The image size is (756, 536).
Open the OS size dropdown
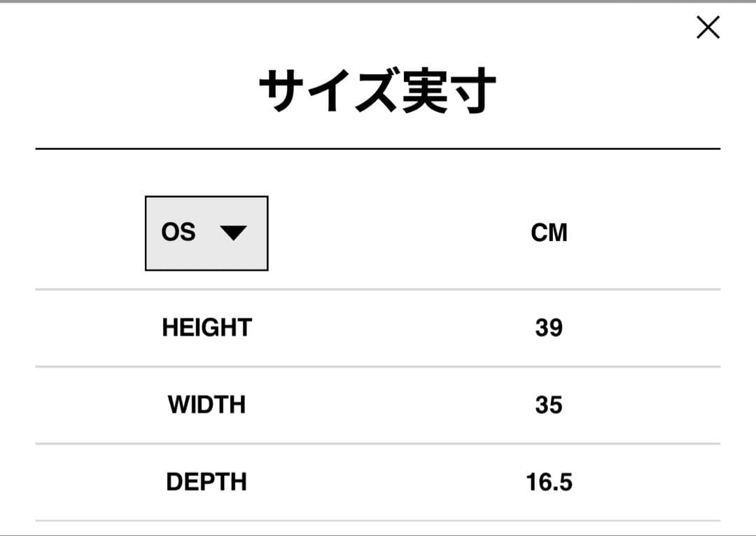pos(206,233)
